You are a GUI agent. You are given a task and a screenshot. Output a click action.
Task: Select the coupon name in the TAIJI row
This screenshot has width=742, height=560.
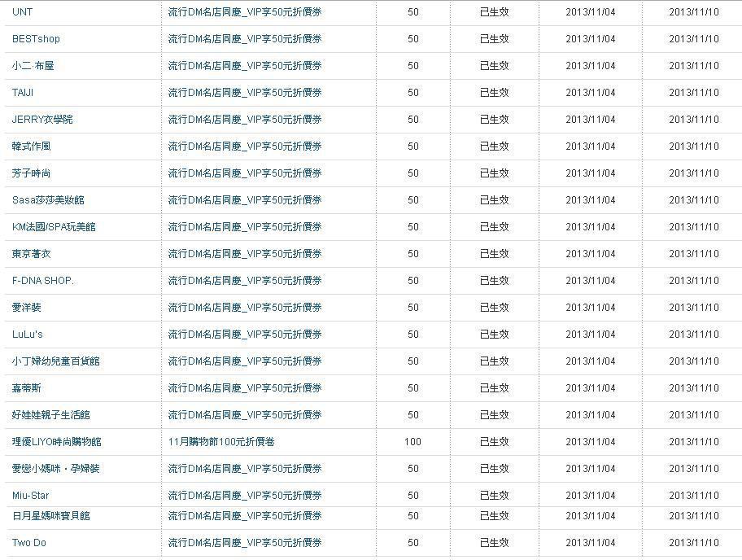pos(245,92)
